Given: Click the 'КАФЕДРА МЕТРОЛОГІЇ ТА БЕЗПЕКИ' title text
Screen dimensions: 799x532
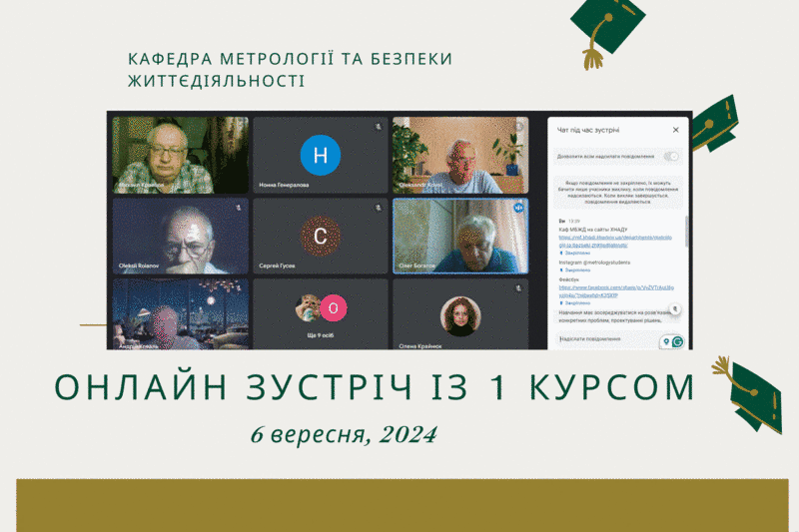Looking at the screenshot, I should point(290,59).
